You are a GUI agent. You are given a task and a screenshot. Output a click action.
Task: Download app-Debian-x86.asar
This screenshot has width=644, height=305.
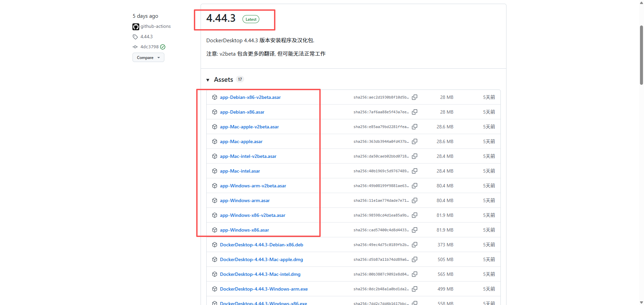click(242, 112)
